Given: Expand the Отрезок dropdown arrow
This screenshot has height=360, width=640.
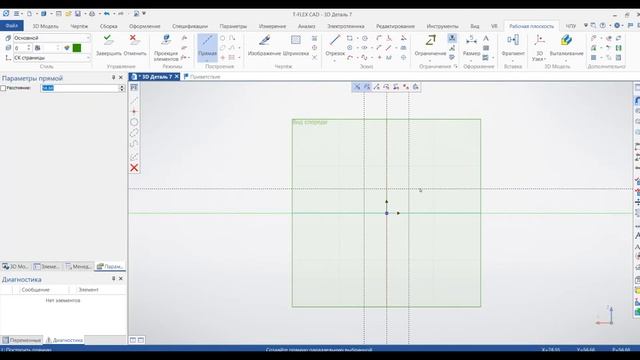Looking at the screenshot, I should pos(335,60).
